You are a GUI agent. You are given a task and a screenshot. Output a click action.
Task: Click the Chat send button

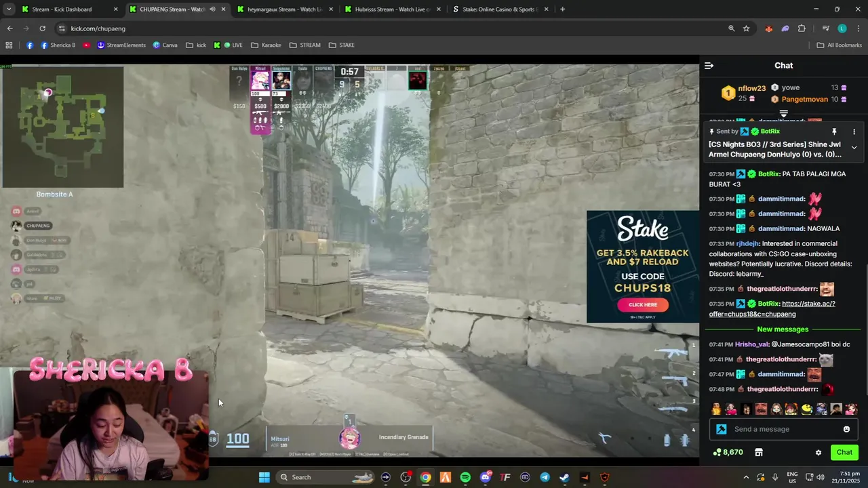coord(844,452)
